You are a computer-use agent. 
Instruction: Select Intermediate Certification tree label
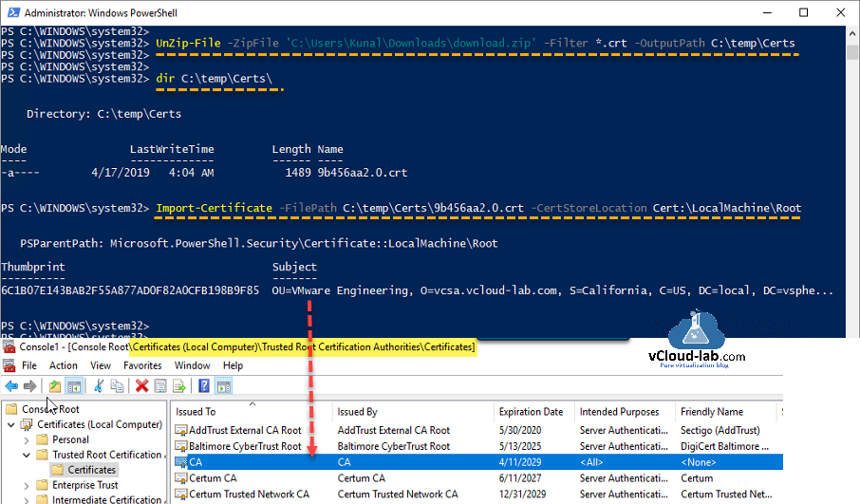tap(107, 499)
